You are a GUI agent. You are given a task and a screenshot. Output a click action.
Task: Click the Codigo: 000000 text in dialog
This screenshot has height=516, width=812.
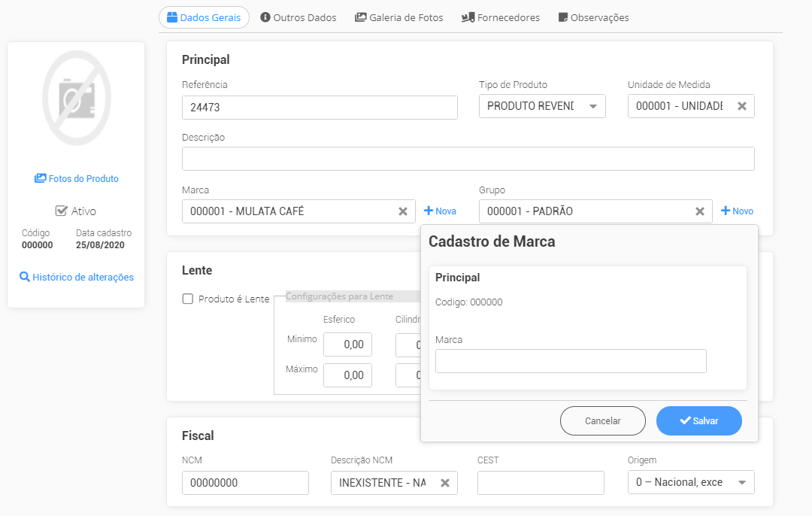468,302
